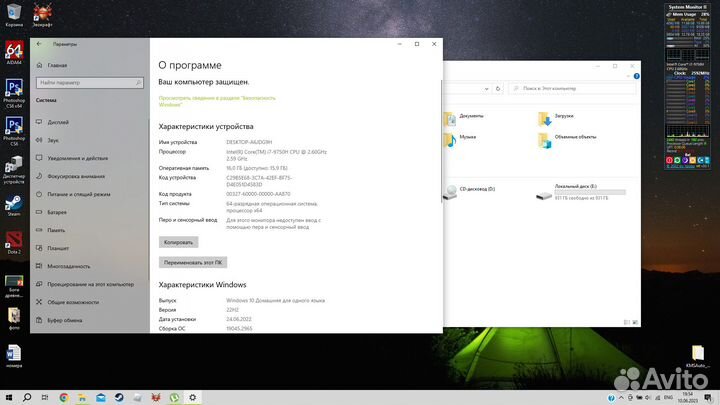Click the Settings gear in the taskbar
The width and height of the screenshot is (720, 405).
192,398
